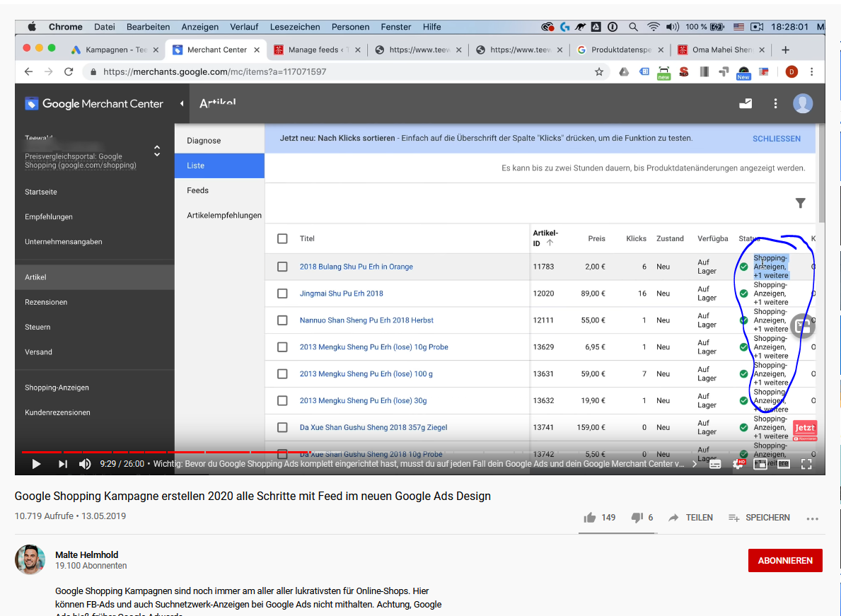The height and width of the screenshot is (616, 841).
Task: Toggle video subtitles on
Action: point(715,464)
